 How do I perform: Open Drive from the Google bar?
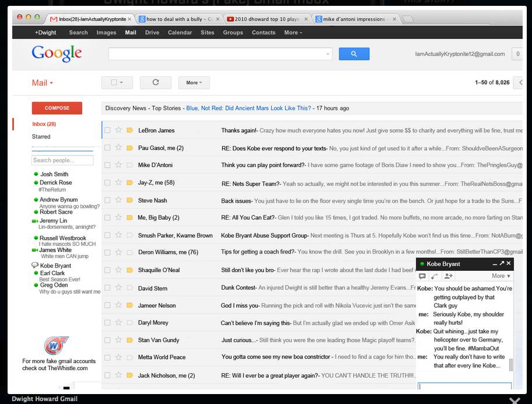pos(152,33)
